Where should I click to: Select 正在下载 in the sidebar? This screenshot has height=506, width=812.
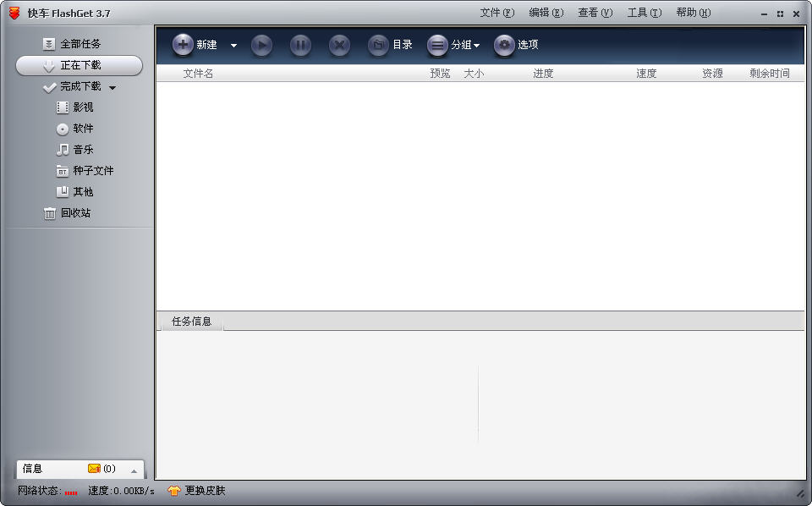79,65
